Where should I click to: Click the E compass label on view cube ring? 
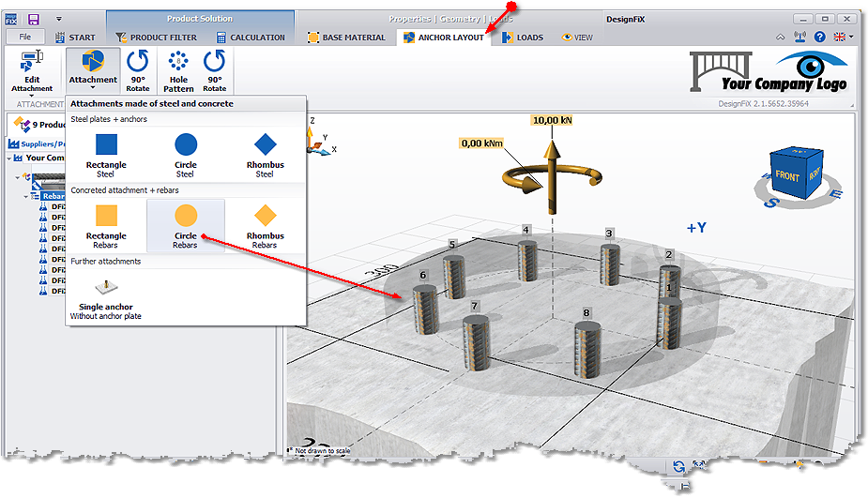coord(836,193)
